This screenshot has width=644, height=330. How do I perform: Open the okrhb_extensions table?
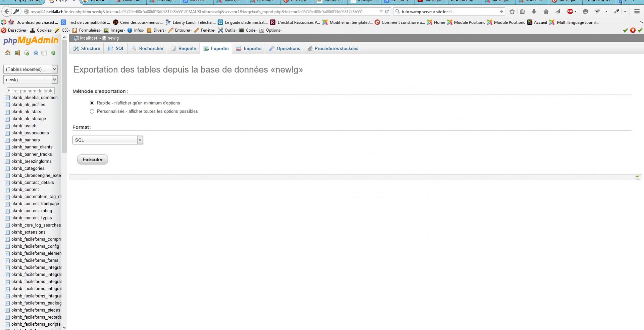point(28,232)
